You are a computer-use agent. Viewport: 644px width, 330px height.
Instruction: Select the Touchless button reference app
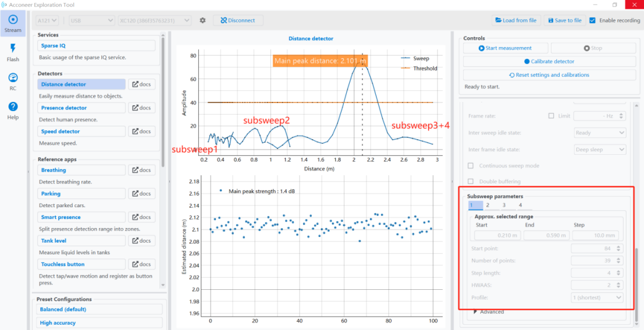pyautogui.click(x=81, y=264)
